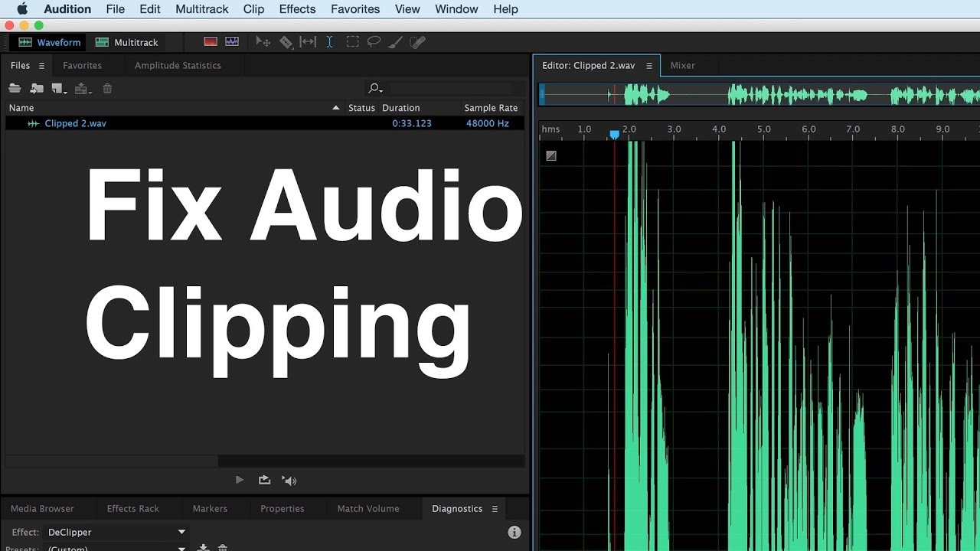The image size is (980, 551).
Task: Select the Lasso Selection tool
Action: click(374, 42)
